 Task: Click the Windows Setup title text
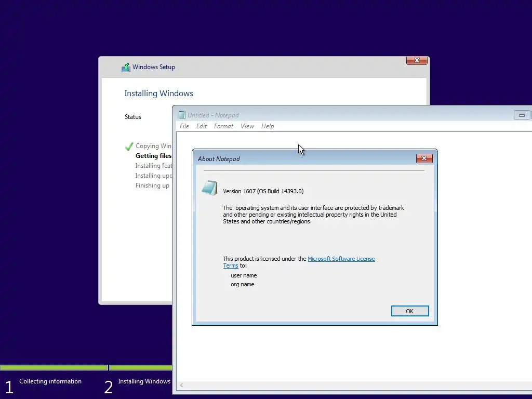(154, 67)
